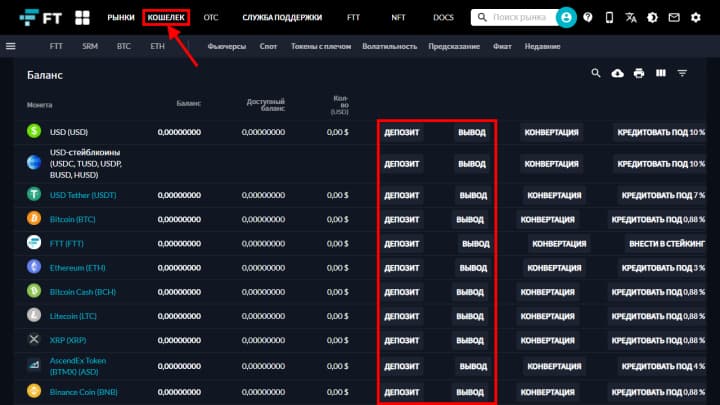Image resolution: width=720 pixels, height=405 pixels.
Task: Click Конвертация for Bitcoin (BTC)
Action: tap(547, 219)
